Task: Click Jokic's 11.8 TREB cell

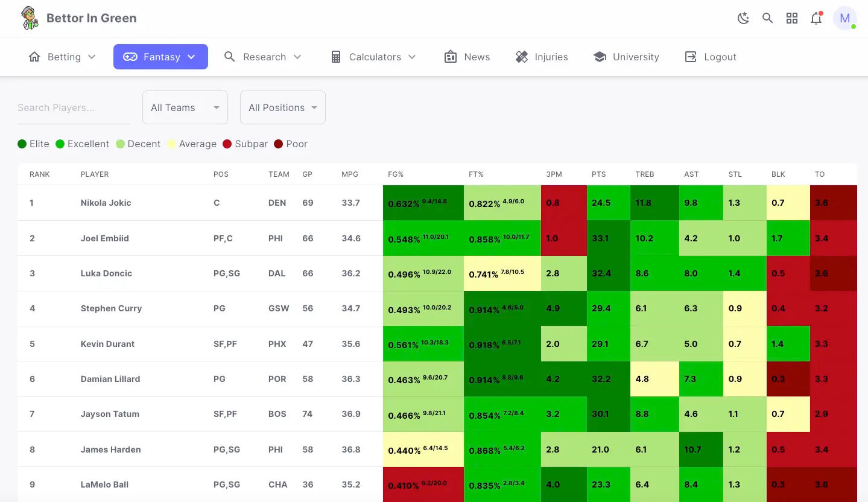Action: pyautogui.click(x=654, y=203)
